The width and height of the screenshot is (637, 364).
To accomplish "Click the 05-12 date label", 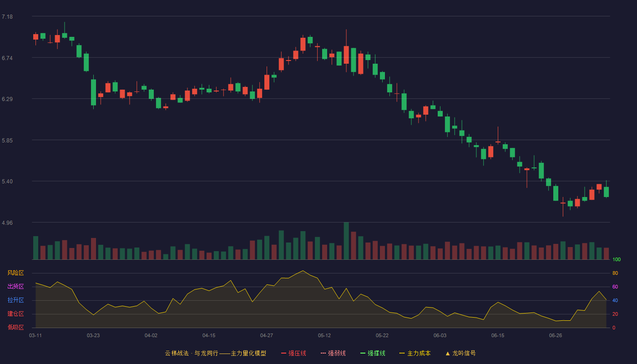I will point(324,335).
